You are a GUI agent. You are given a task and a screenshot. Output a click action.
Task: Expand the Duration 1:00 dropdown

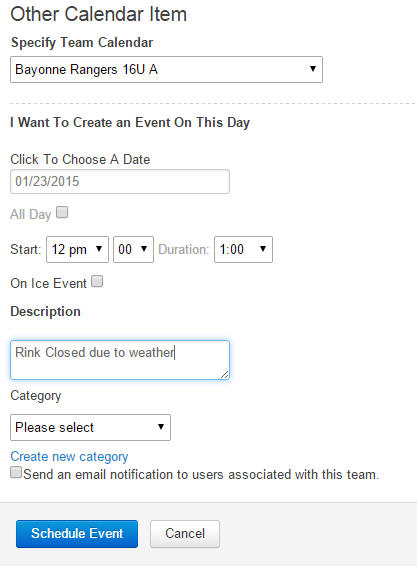pos(243,249)
